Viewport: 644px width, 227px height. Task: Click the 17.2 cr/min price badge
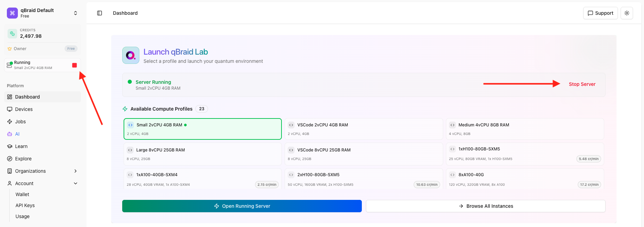pyautogui.click(x=589, y=184)
